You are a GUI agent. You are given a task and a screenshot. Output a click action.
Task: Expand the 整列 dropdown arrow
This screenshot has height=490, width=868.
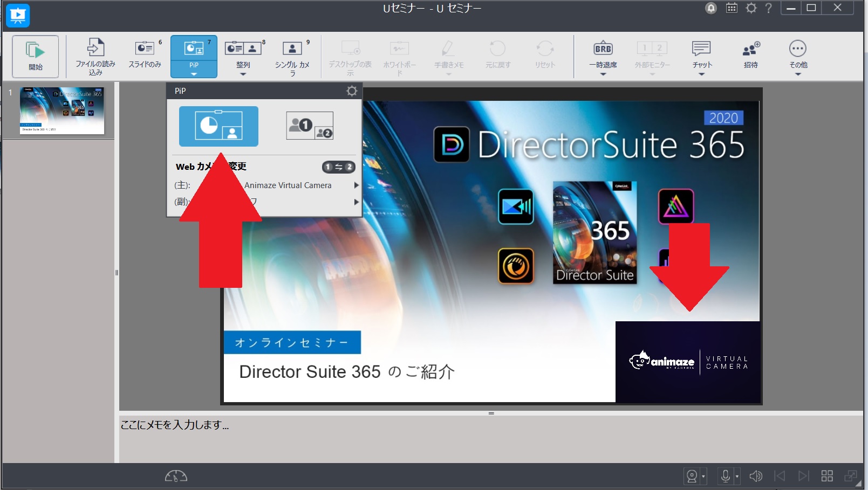tap(243, 74)
